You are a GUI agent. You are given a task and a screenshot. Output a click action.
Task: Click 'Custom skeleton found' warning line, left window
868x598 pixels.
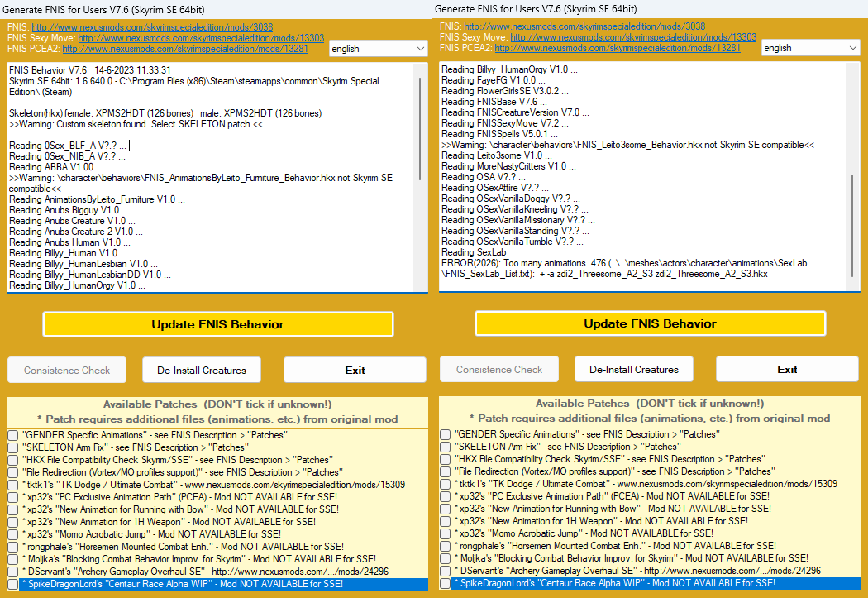[x=136, y=124]
